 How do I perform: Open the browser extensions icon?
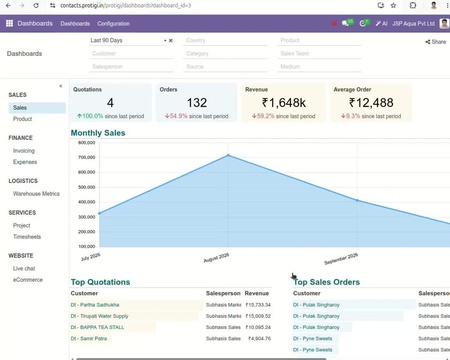pyautogui.click(x=413, y=5)
